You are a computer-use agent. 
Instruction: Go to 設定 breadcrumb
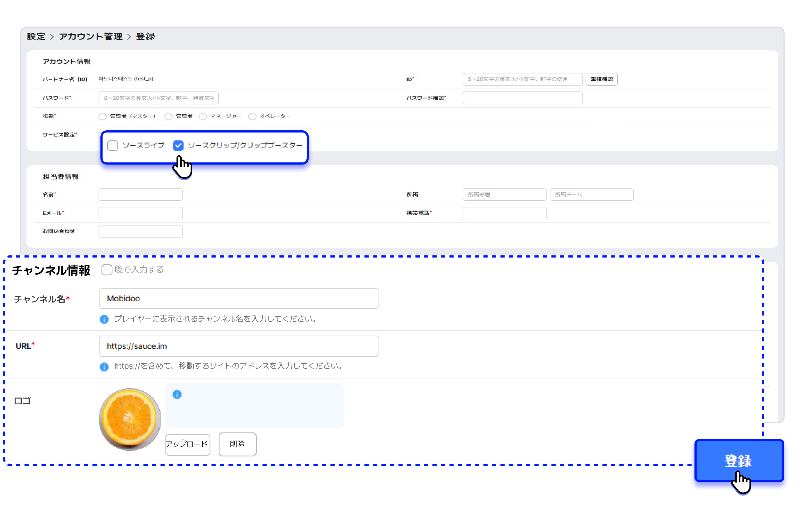(x=36, y=36)
